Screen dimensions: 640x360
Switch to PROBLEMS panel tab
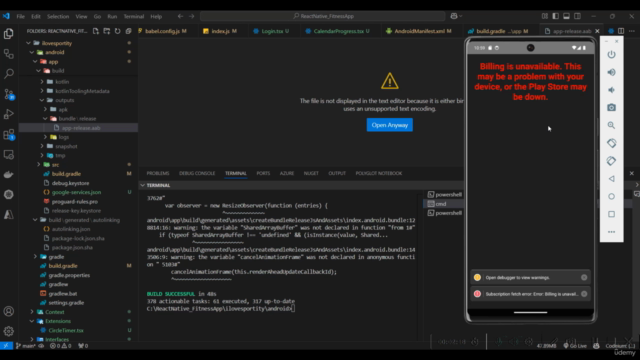pyautogui.click(x=158, y=173)
